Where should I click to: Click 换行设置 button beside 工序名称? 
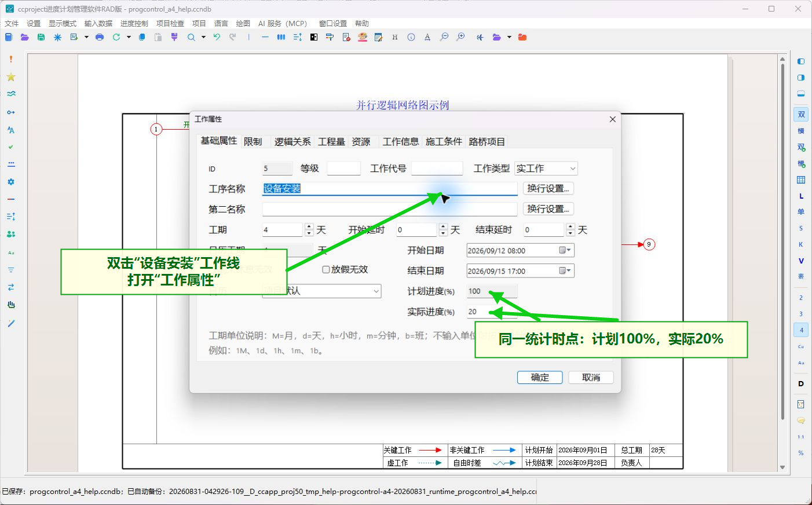click(x=548, y=188)
